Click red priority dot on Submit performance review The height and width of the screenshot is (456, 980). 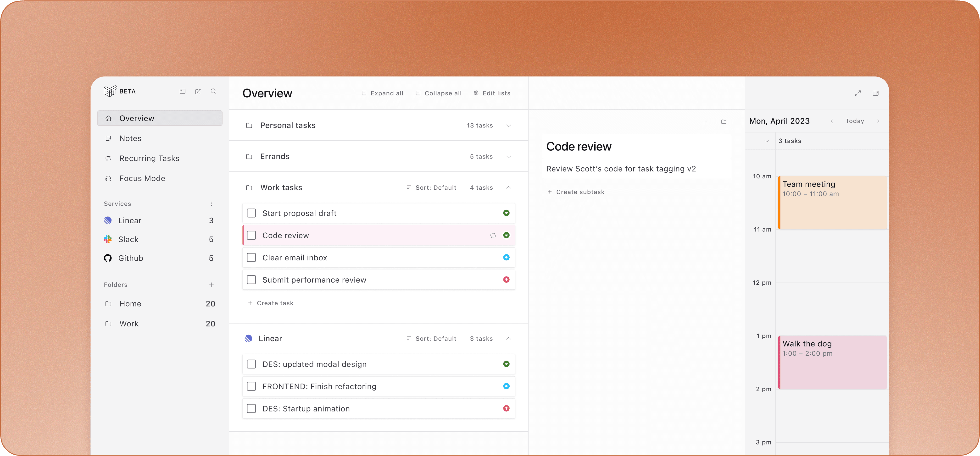tap(506, 280)
